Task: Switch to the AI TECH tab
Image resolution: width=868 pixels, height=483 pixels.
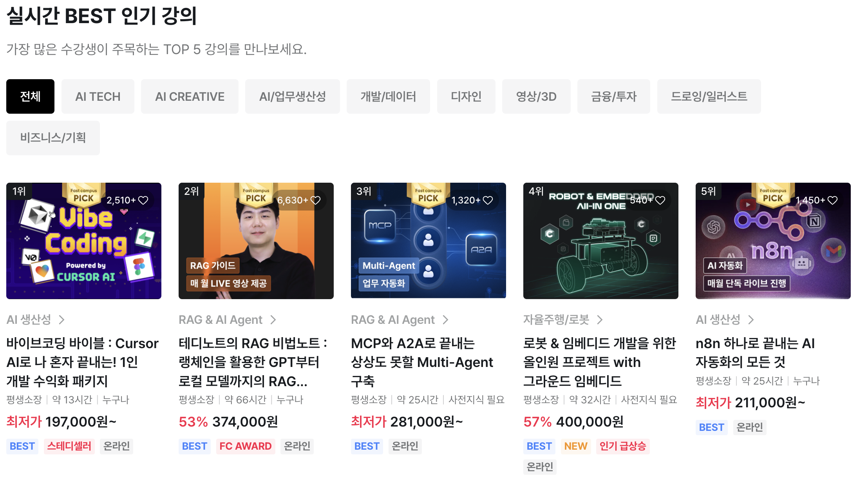Action: pyautogui.click(x=98, y=96)
